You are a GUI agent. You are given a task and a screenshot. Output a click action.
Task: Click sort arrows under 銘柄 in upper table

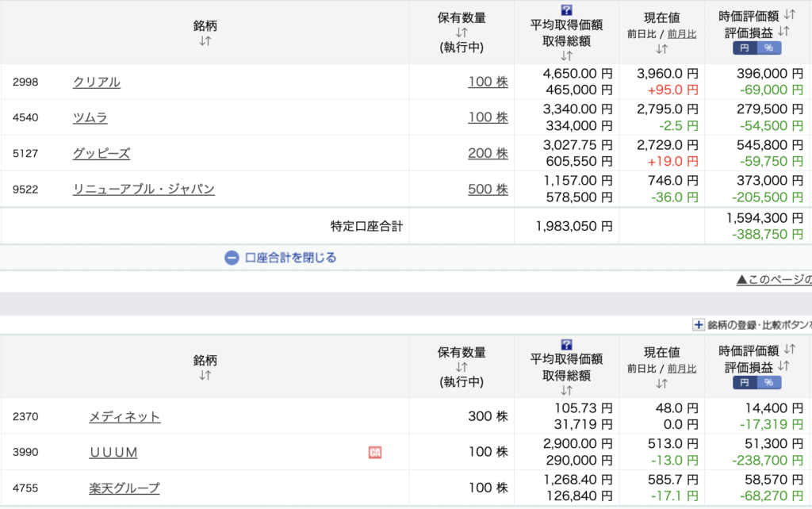pos(205,41)
